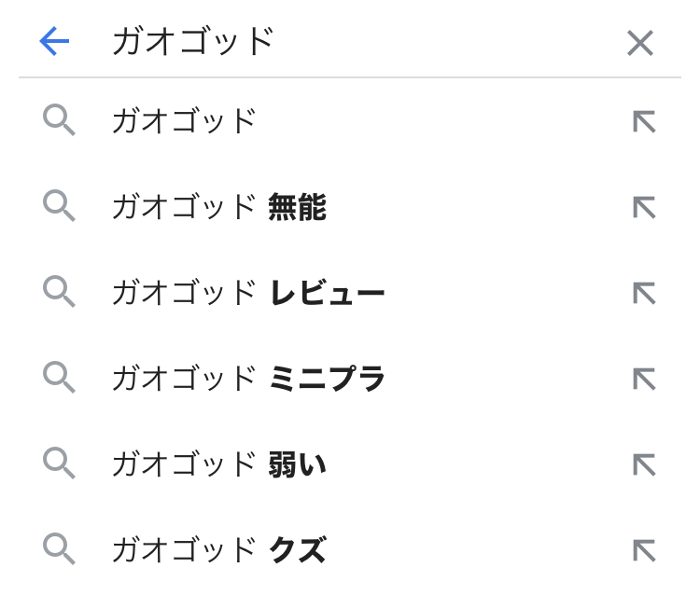Click magnifier icon beside ガオゴッド レビュー
700x595 pixels.
point(59,293)
